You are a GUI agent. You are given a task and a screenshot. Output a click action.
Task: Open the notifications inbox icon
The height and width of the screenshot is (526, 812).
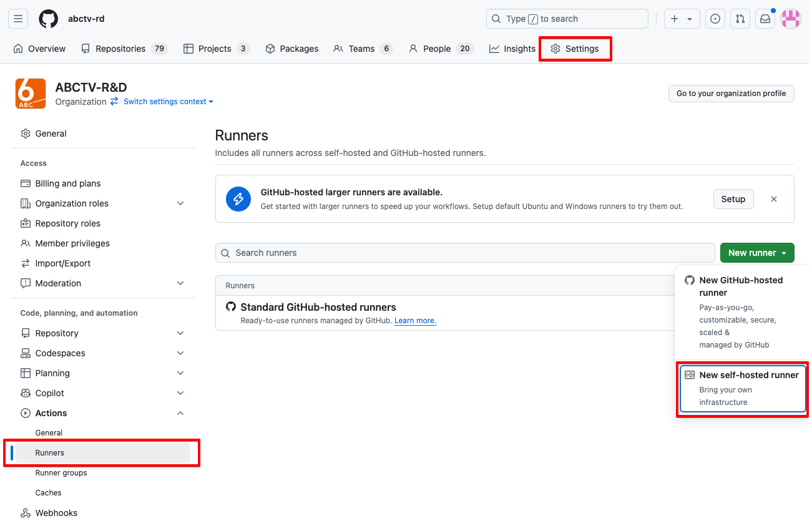(x=765, y=19)
